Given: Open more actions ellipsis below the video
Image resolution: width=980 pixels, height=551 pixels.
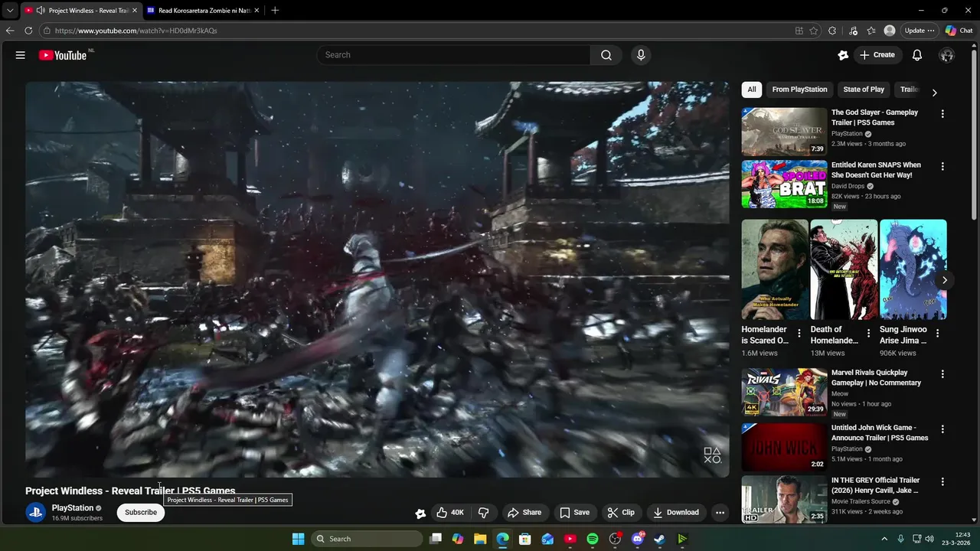Looking at the screenshot, I should (x=720, y=513).
